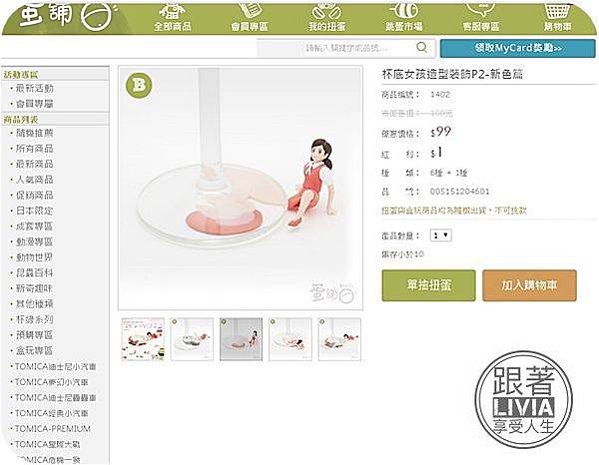
Task: Visit the 跳蚤市場 bee icon
Action: point(404,11)
